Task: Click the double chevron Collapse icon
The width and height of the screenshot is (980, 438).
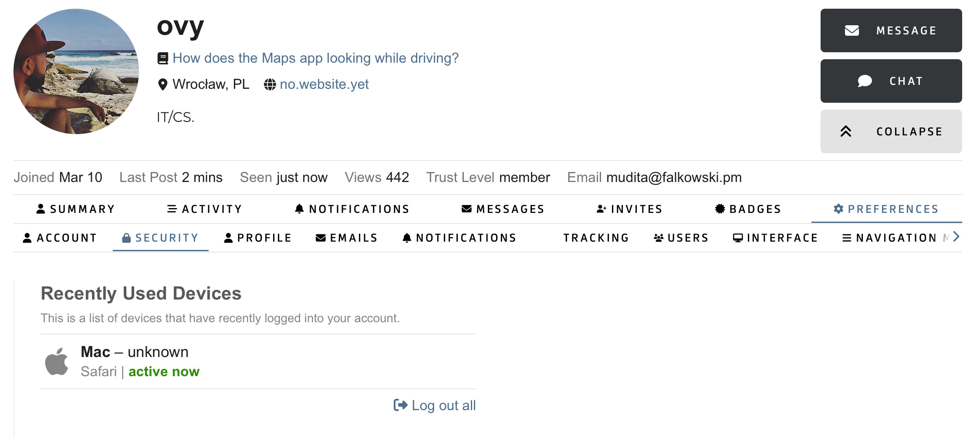Action: tap(845, 131)
